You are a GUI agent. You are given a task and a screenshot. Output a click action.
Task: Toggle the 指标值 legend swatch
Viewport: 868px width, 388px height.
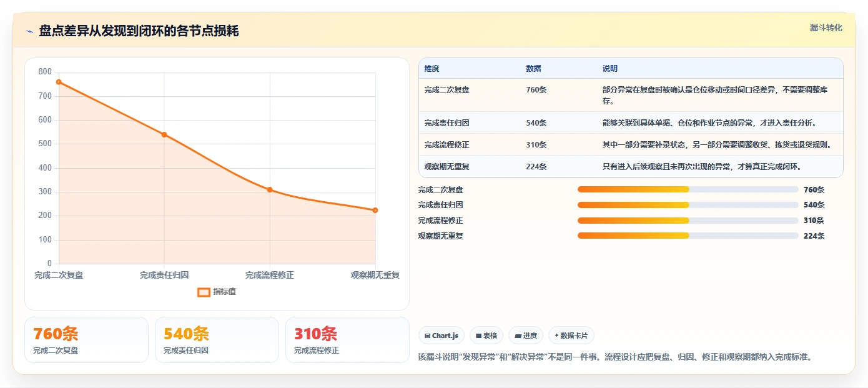204,292
